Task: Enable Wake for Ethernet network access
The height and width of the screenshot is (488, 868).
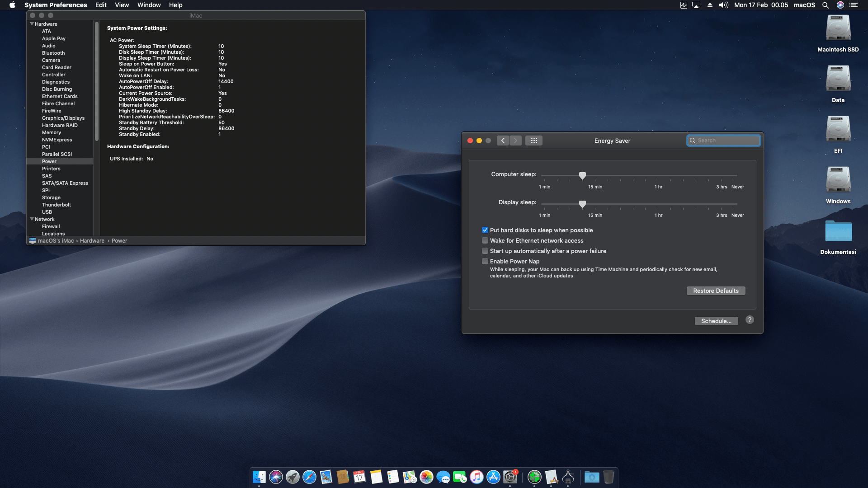Action: click(485, 240)
